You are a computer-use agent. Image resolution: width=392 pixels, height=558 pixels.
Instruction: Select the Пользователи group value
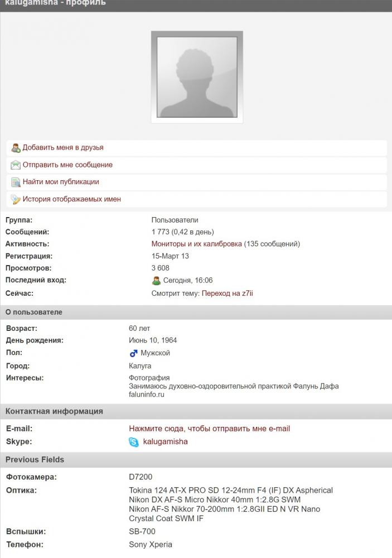point(175,220)
